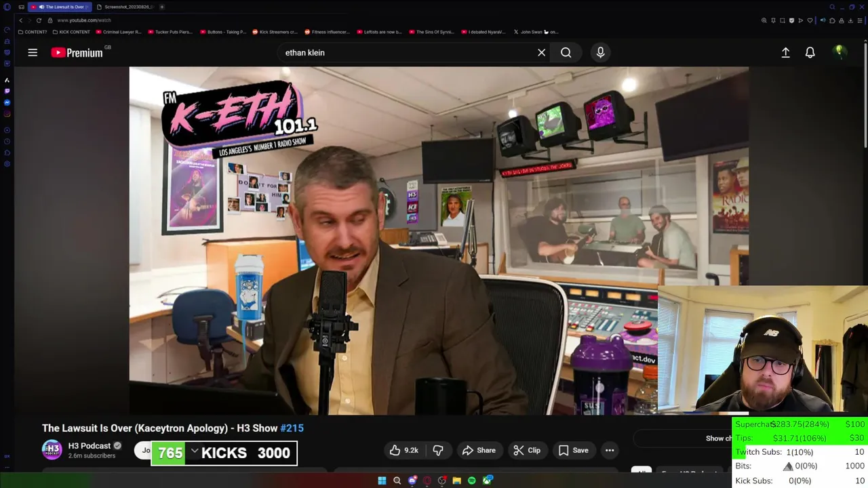Open YouTube notifications bell

(810, 52)
